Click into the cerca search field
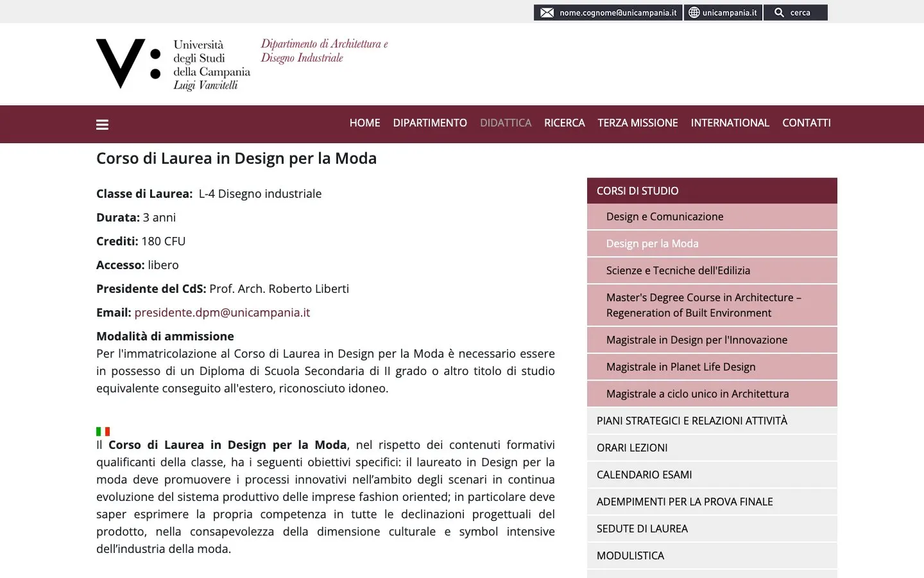The image size is (924, 578). pyautogui.click(x=795, y=13)
